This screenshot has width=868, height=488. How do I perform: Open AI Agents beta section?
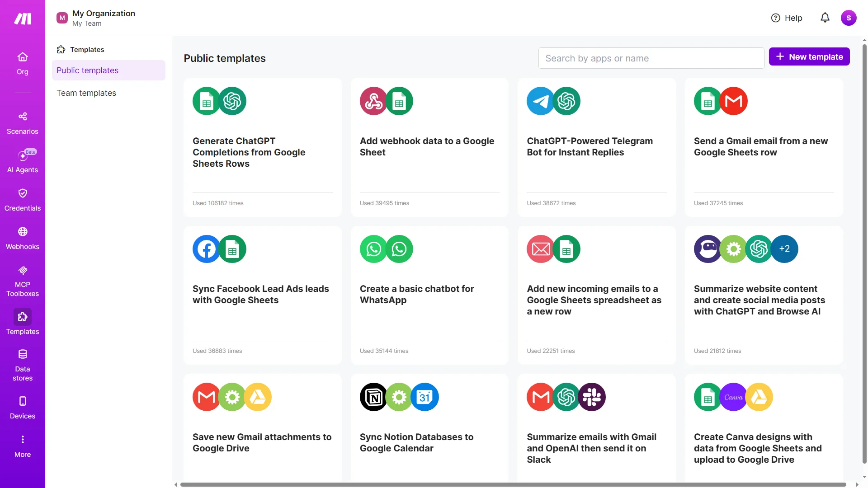[23, 161]
